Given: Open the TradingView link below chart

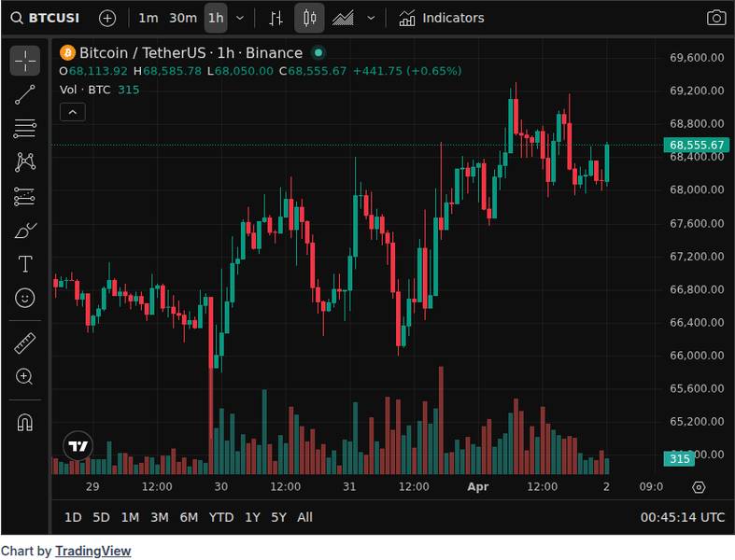Looking at the screenshot, I should pos(92,551).
